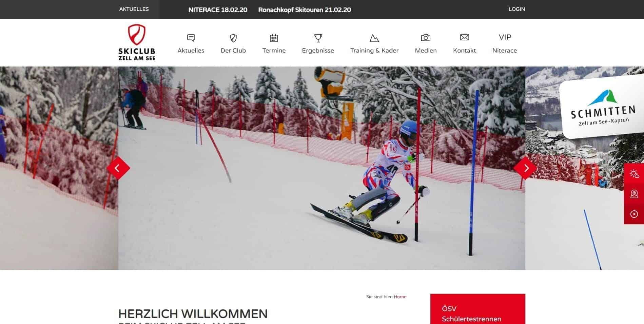Open Aktuelles via speech bubble icon
The image size is (644, 324).
coord(191,38)
